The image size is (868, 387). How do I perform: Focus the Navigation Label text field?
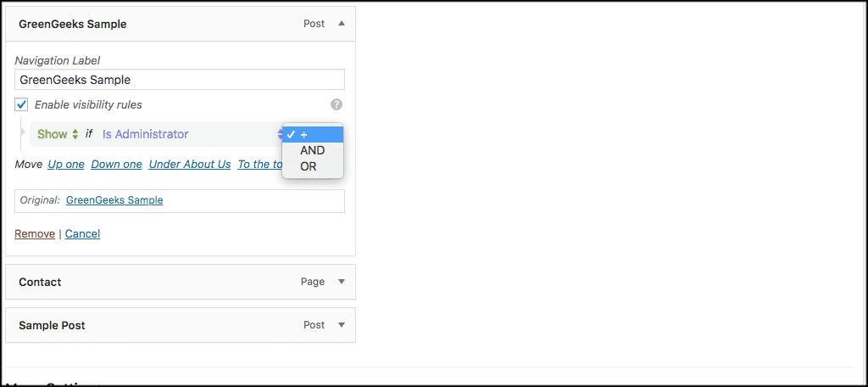[180, 80]
